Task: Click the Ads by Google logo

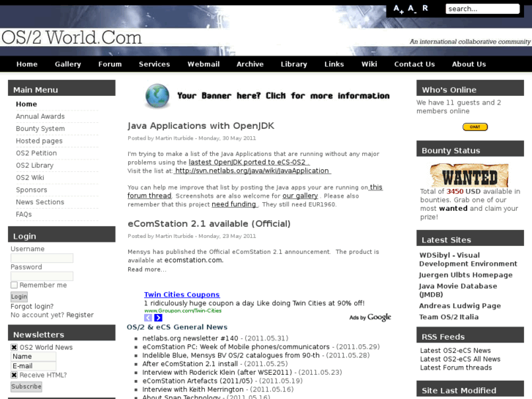Action: tap(370, 317)
